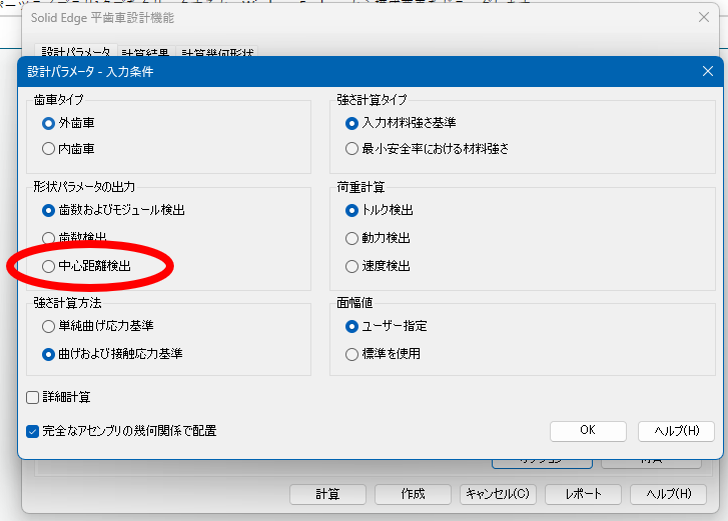728x521 pixels.
Task: Pick 単純曲げ応力基準 strength method
Action: (48, 326)
